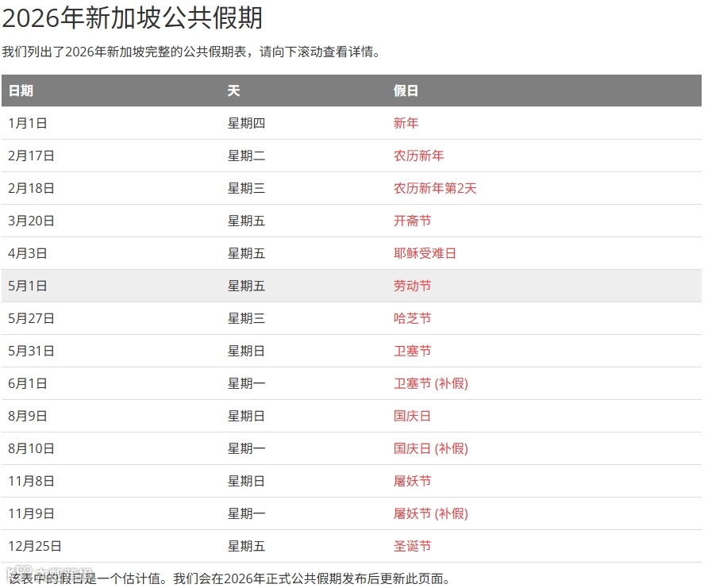Select 星期一 in the 11月9日 row
Image resolution: width=708 pixels, height=588 pixels.
tap(246, 513)
